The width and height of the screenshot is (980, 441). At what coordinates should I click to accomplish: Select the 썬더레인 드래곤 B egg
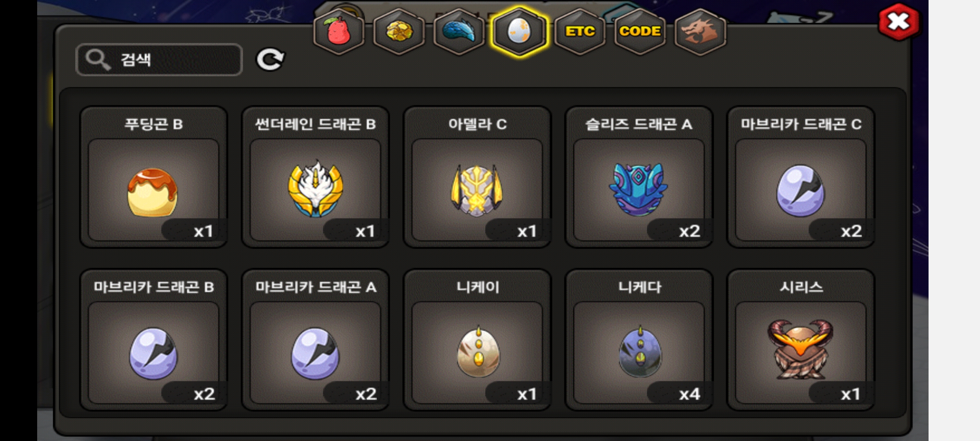click(x=315, y=177)
